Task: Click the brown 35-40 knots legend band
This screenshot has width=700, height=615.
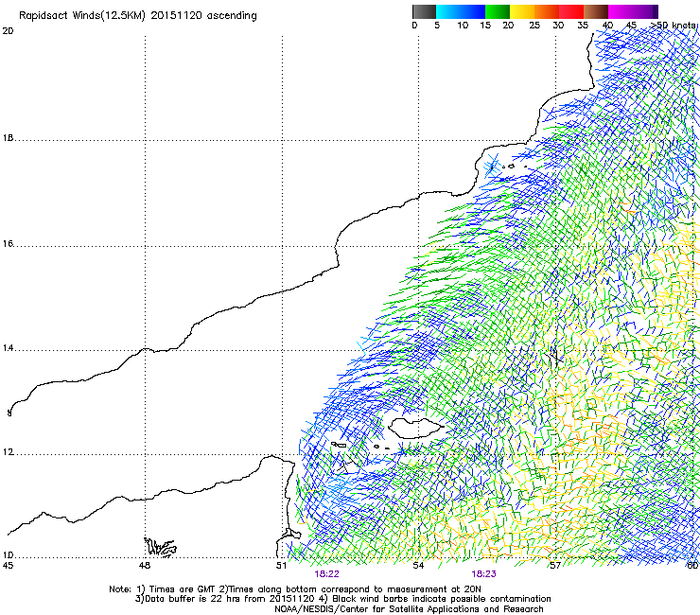Action: [x=596, y=11]
